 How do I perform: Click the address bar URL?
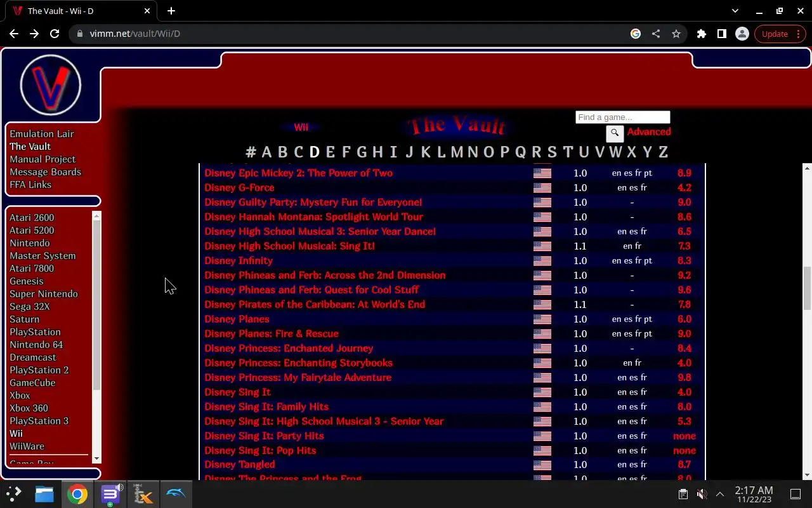135,34
